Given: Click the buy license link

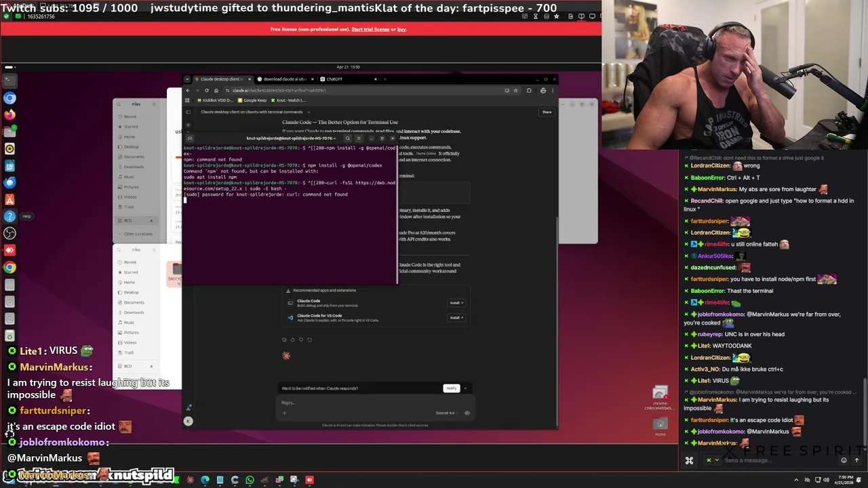Looking at the screenshot, I should point(401,29).
